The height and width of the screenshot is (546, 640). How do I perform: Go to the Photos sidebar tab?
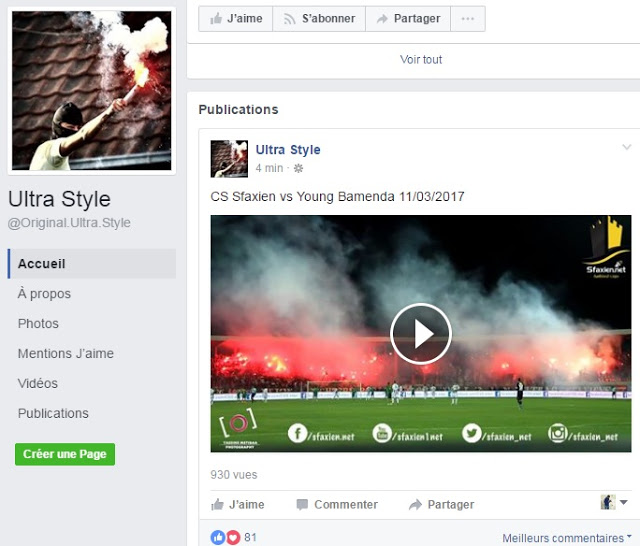point(38,324)
